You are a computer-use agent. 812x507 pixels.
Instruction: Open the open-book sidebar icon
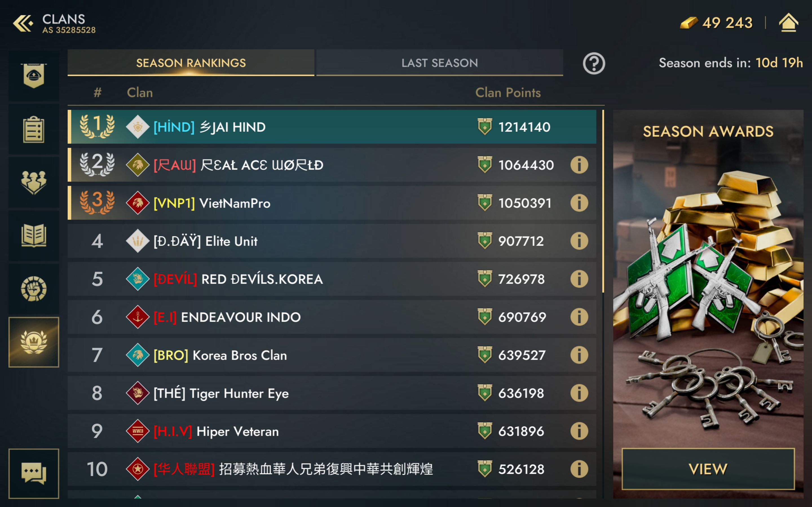(x=34, y=236)
